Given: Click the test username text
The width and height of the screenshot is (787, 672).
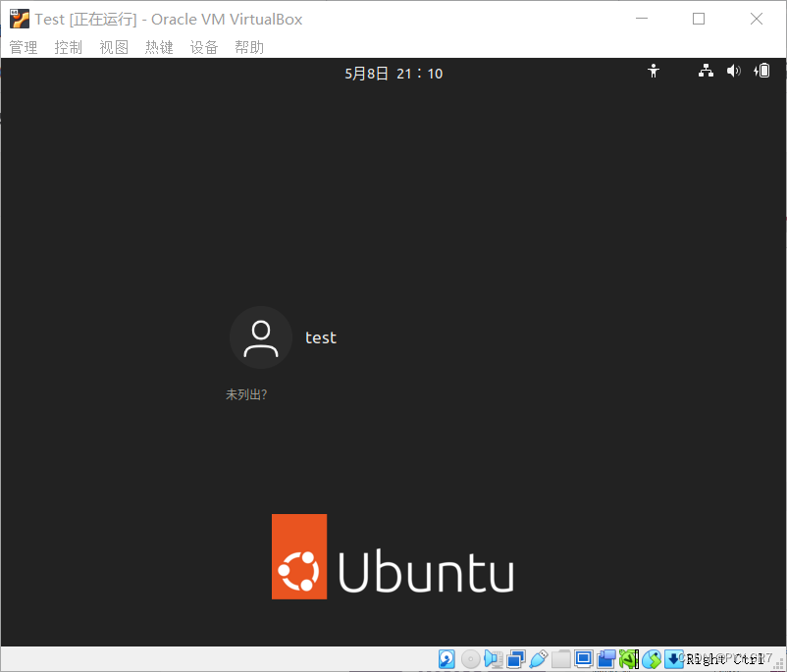Looking at the screenshot, I should 321,337.
